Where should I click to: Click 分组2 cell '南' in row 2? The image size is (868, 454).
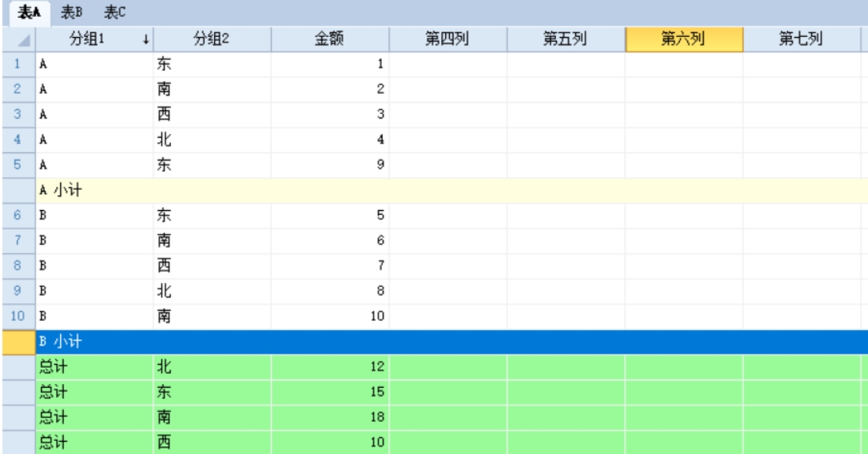pyautogui.click(x=212, y=89)
